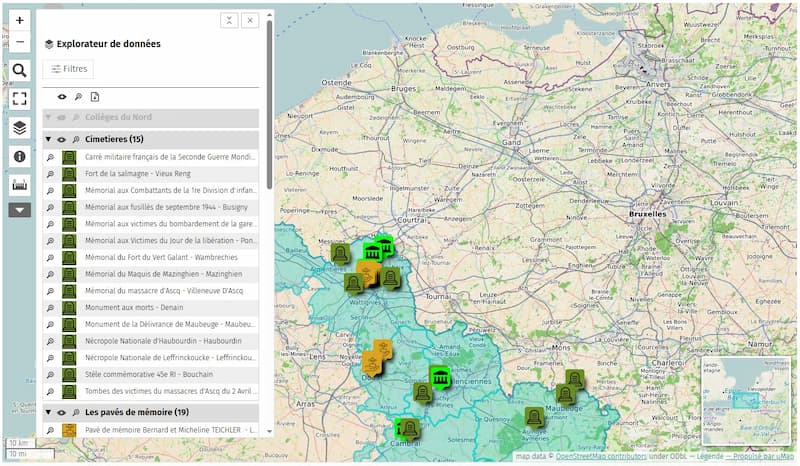This screenshot has height=466, width=800.
Task: Toggle visibility of Cimetieres layer
Action: point(61,140)
